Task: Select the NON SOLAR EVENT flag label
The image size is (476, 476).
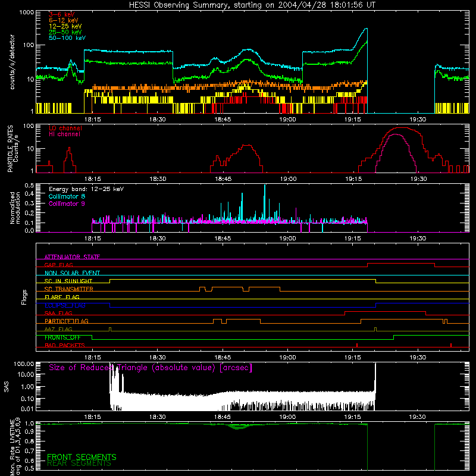Action: (72, 273)
